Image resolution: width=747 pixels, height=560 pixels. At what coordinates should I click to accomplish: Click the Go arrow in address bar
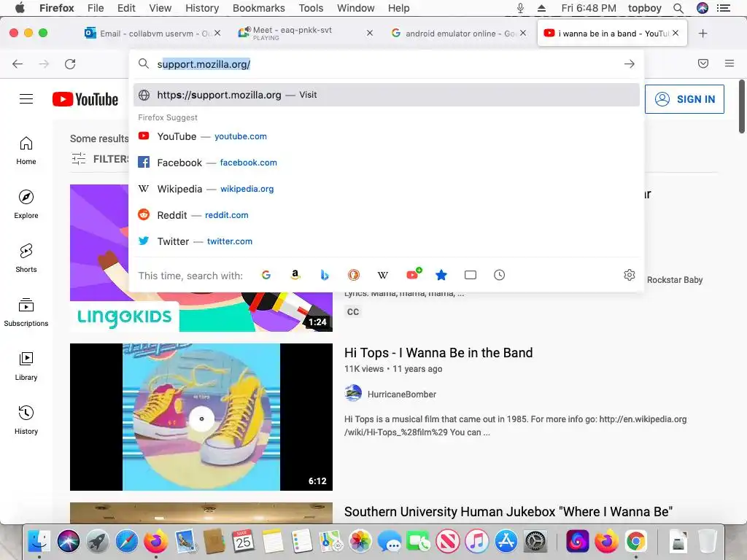[x=630, y=64]
